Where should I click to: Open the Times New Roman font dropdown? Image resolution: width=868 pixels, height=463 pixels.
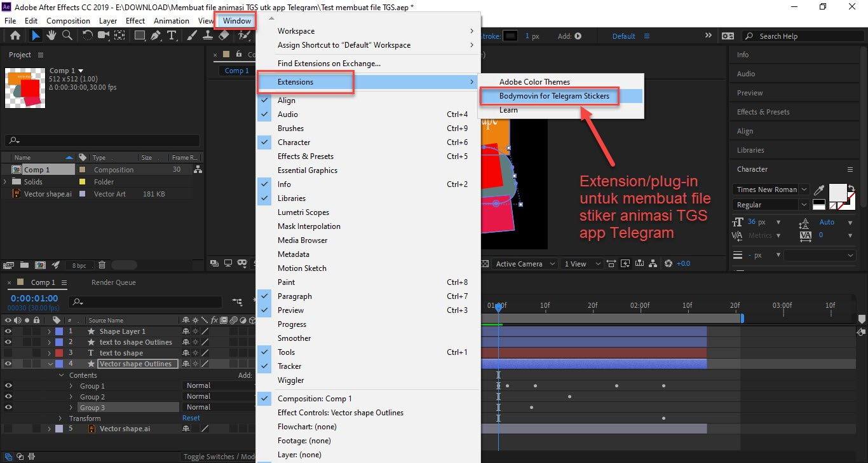[x=771, y=190]
